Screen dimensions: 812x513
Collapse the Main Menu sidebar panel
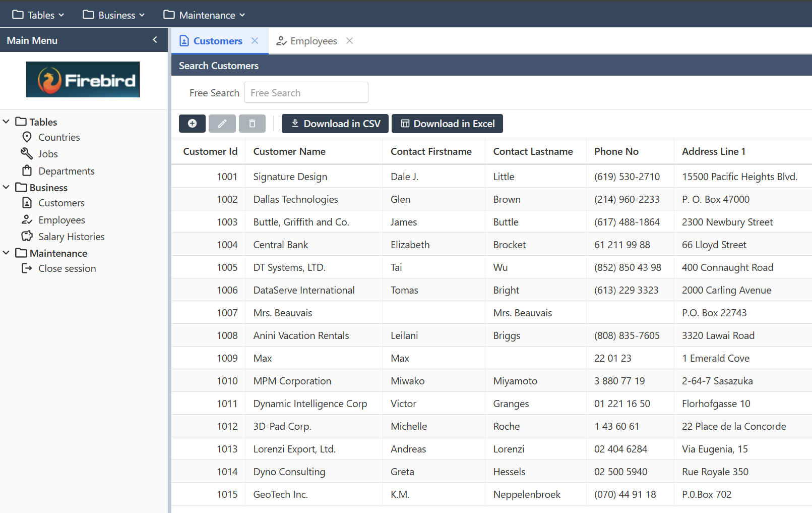point(155,40)
